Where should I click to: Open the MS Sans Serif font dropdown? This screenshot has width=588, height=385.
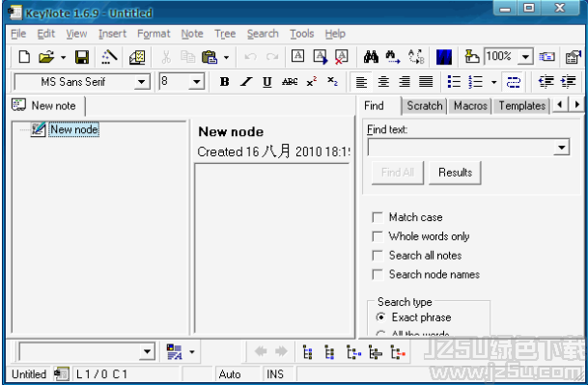(141, 82)
